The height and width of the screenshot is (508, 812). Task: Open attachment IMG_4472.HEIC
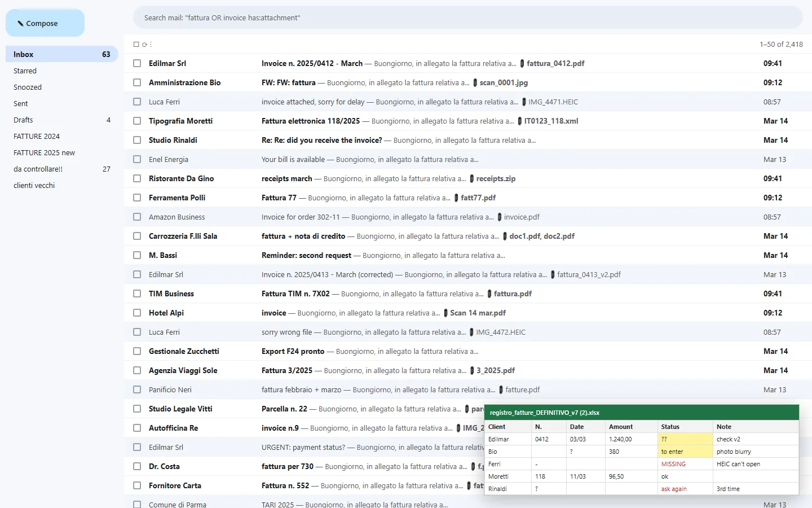click(497, 332)
